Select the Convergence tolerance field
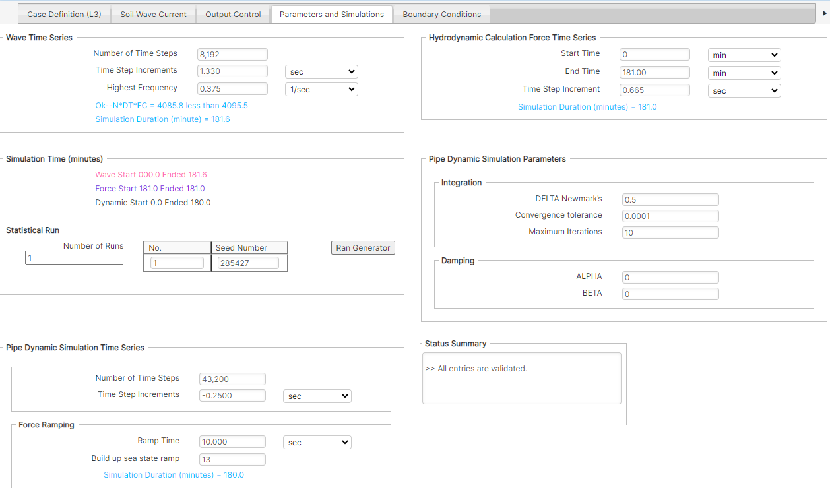This screenshot has height=504, width=830. tap(670, 216)
